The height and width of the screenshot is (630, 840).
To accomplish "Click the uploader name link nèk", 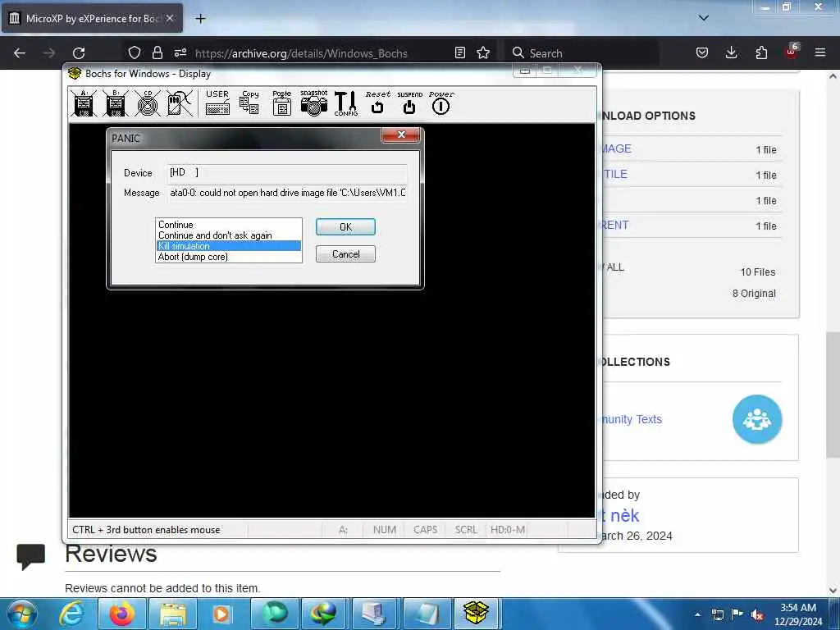I will point(620,515).
